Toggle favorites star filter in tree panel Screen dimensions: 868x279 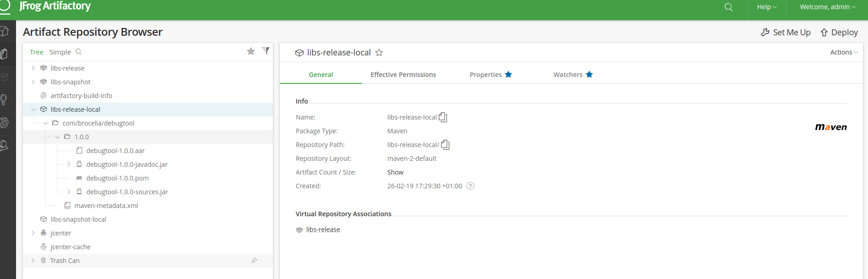click(x=251, y=51)
